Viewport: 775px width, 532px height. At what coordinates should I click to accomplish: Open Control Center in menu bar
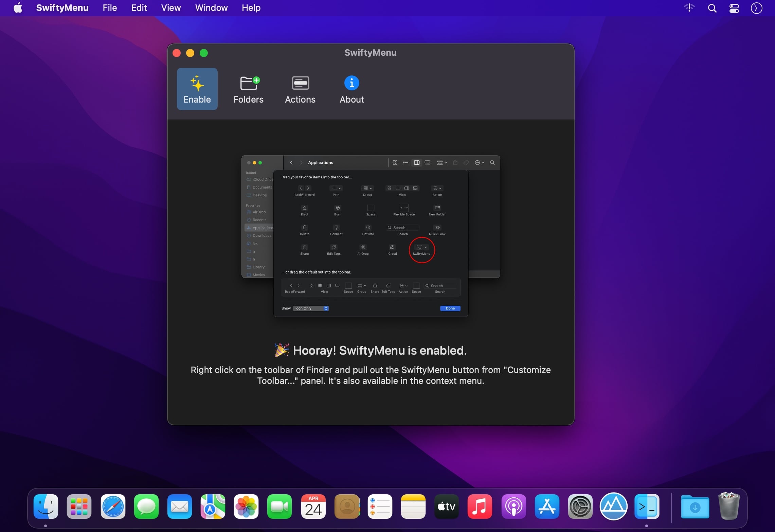734,8
